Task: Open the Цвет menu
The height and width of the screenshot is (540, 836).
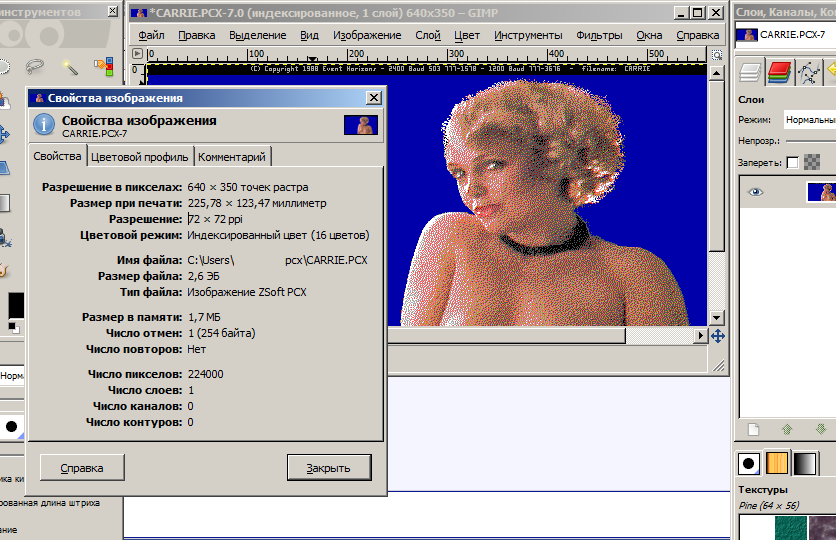Action: tap(467, 35)
